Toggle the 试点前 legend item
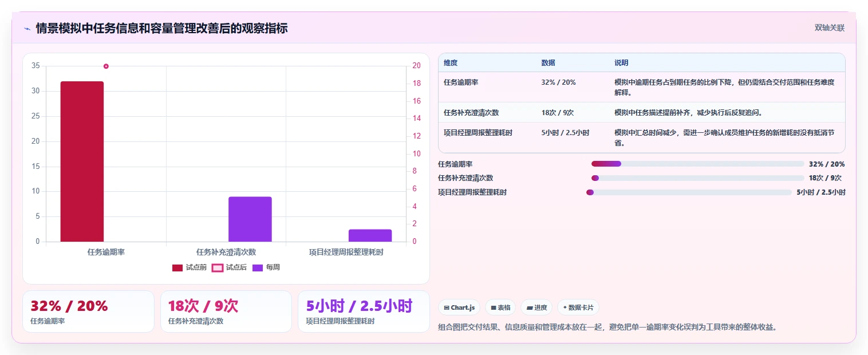 pos(190,267)
